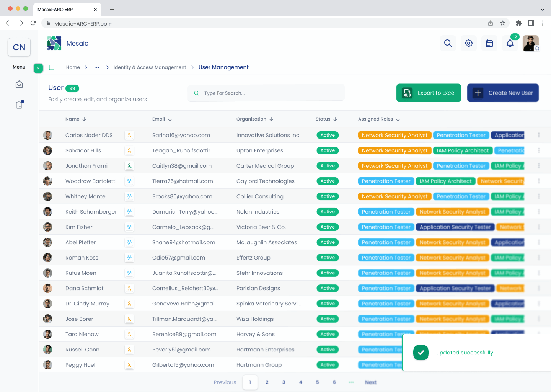
Task: Expand the breadcrumb ellipsis menu
Action: point(97,67)
